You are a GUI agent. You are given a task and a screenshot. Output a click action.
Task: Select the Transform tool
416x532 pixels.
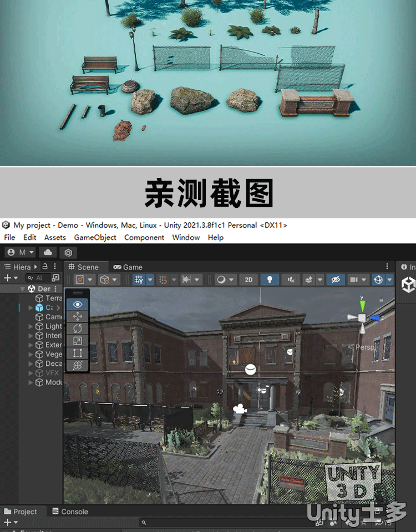[78, 365]
